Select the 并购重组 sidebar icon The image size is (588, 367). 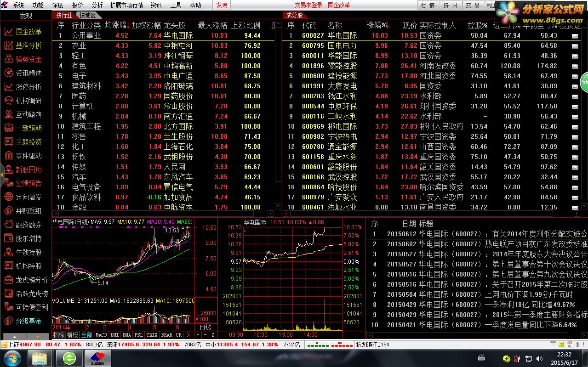tap(9, 211)
